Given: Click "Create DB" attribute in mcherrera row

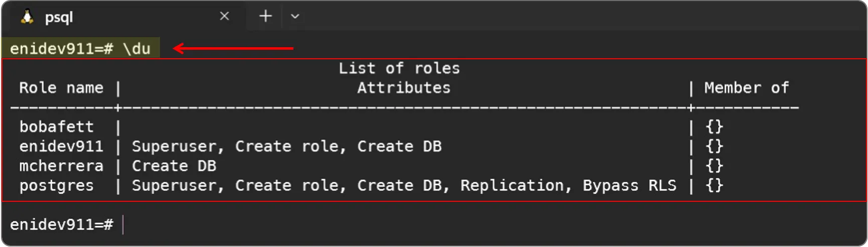Looking at the screenshot, I should point(174,166).
